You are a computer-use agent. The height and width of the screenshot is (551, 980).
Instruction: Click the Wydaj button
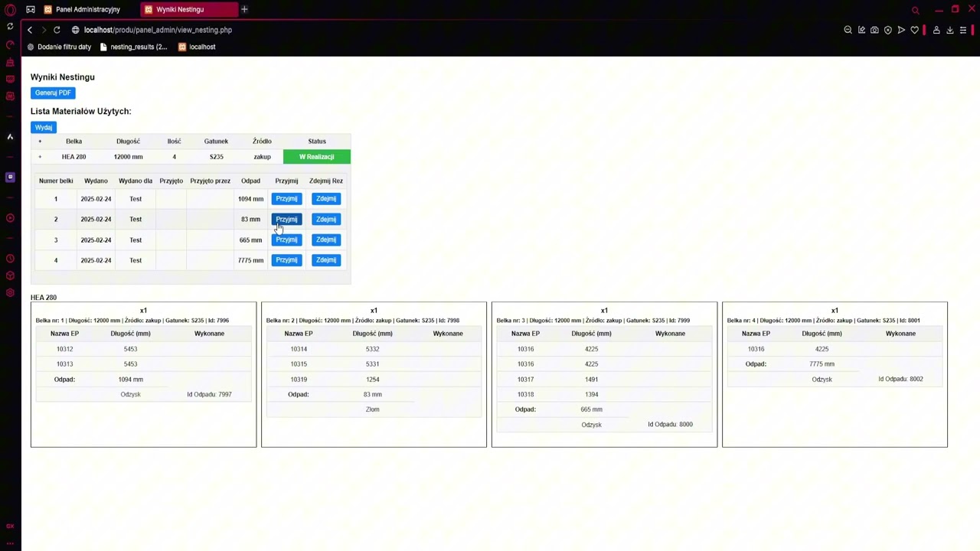(x=44, y=127)
